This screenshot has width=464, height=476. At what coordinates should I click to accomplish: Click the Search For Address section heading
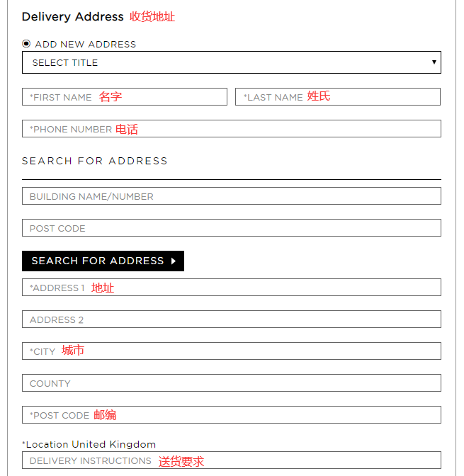94,161
